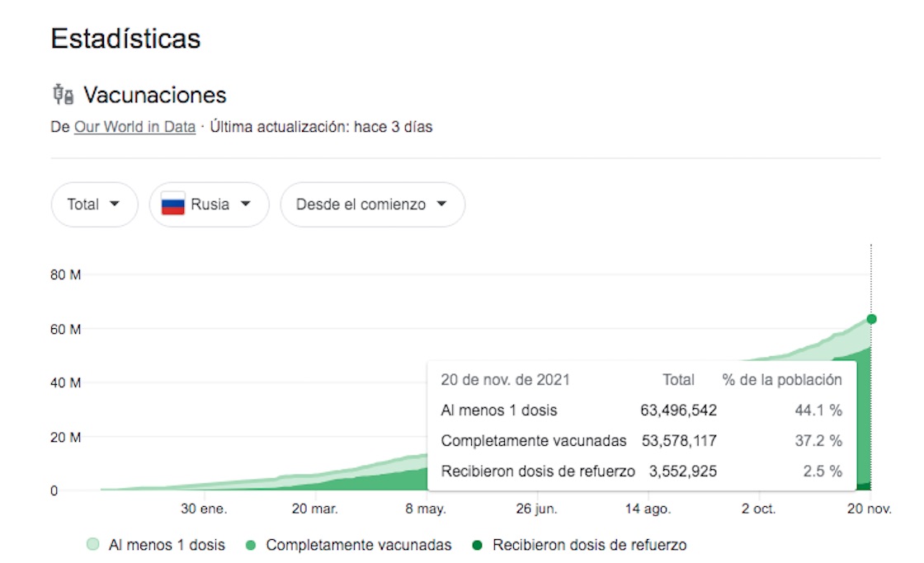Select the Estadísticas heading

coord(125,39)
